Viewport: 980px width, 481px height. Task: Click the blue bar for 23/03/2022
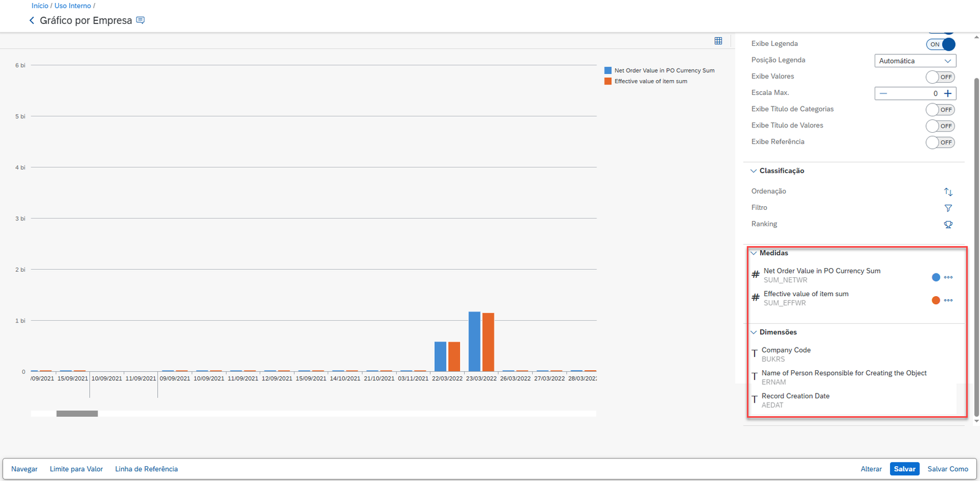coord(475,341)
